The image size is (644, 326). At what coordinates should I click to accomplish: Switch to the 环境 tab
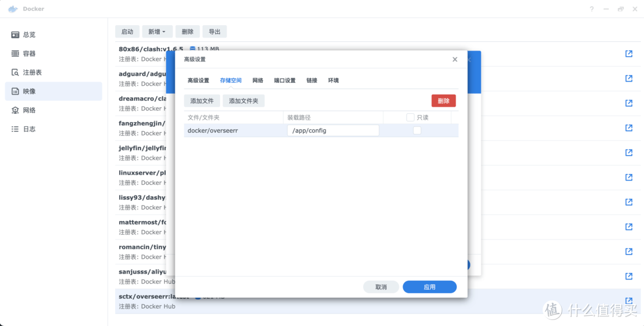click(333, 80)
